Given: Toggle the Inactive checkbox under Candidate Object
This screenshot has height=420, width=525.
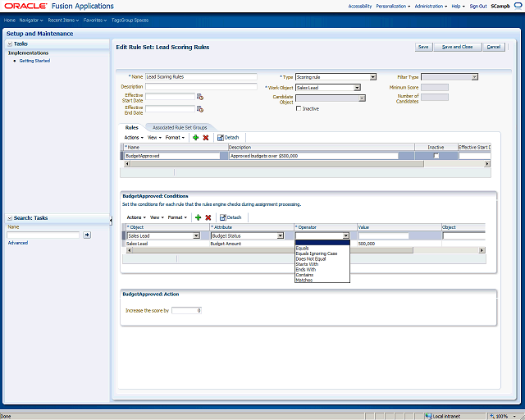Looking at the screenshot, I should (299, 108).
